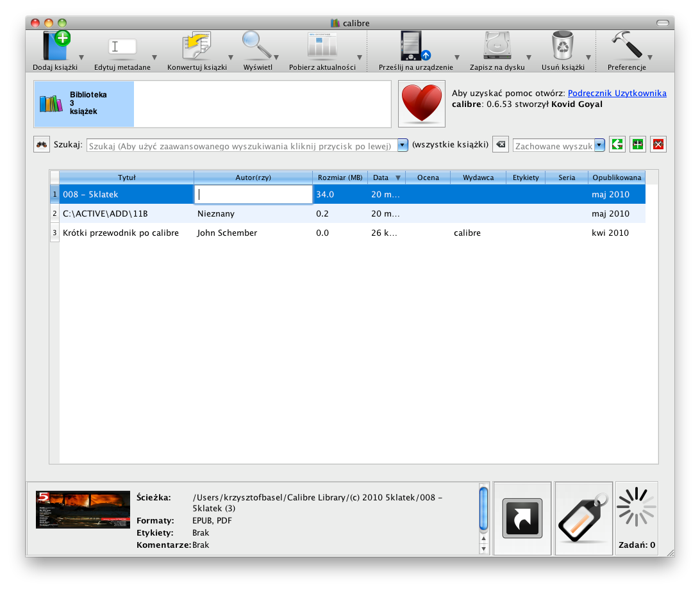
Task: Delete saved search with red X icon
Action: pos(658,145)
